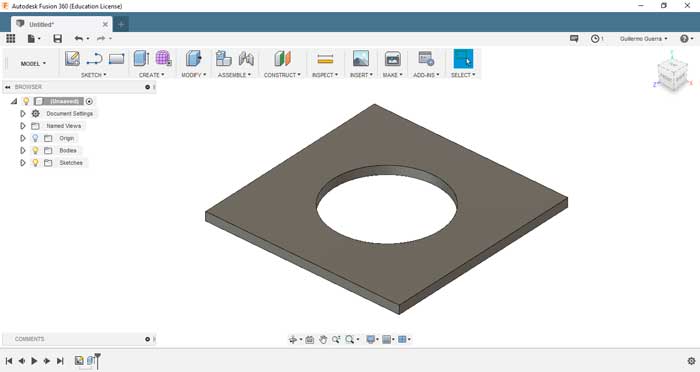Viewport: 700px width, 372px height.
Task: Open the ADD-INS menu
Action: click(x=426, y=75)
